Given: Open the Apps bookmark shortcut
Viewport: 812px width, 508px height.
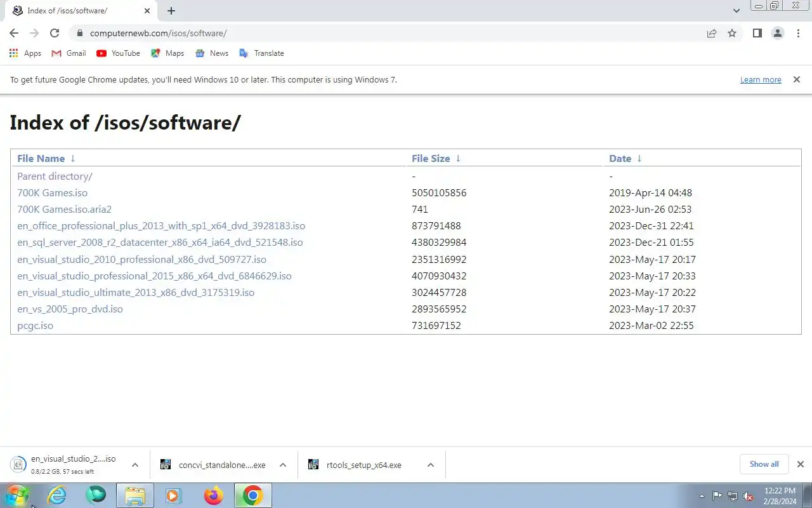Looking at the screenshot, I should [x=25, y=53].
